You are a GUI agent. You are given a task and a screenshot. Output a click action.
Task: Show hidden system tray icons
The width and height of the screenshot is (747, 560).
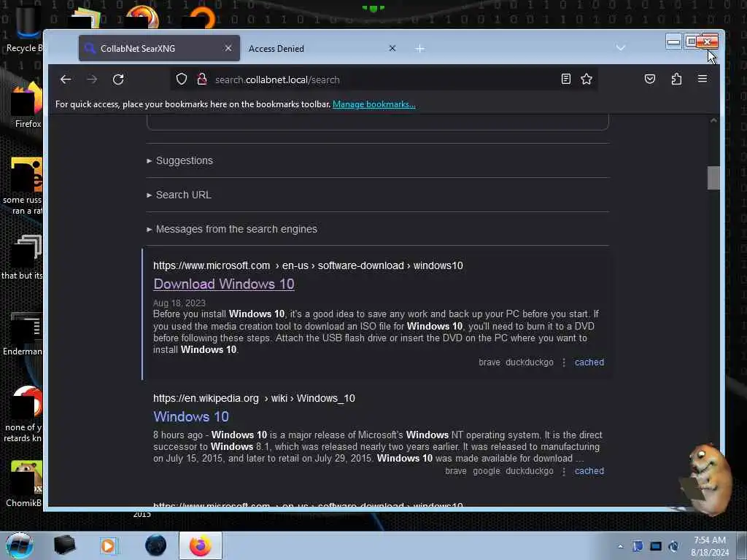620,546
